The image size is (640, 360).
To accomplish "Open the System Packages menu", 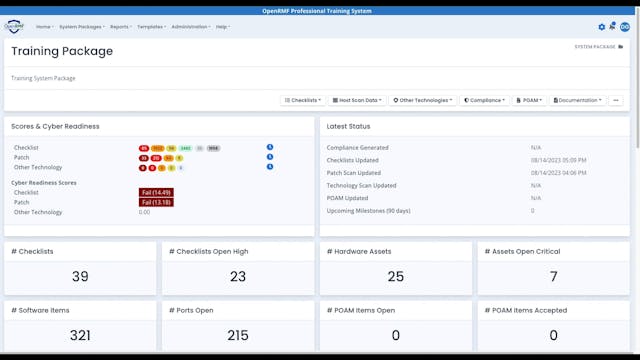I will pos(82,27).
